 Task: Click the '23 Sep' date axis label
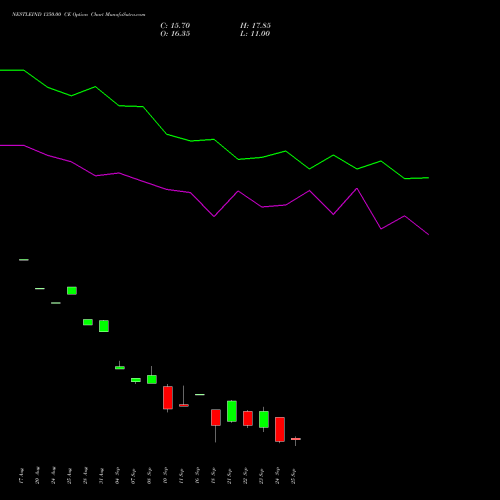tap(262, 476)
